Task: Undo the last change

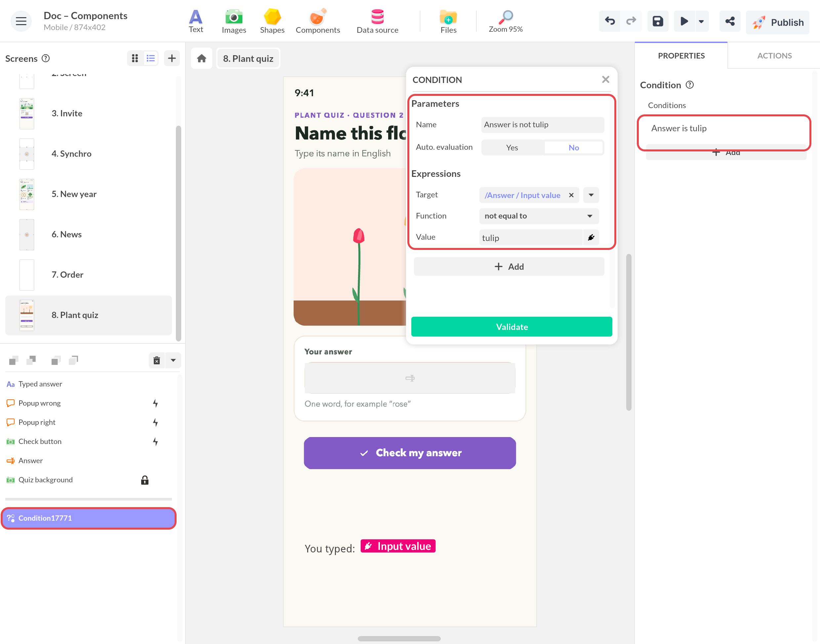Action: point(610,21)
